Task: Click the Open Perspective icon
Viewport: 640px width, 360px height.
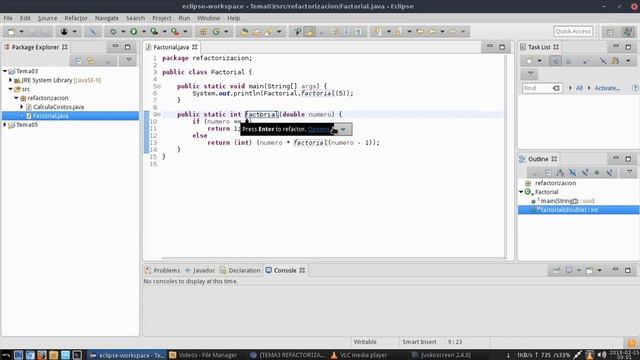Action: (610, 31)
